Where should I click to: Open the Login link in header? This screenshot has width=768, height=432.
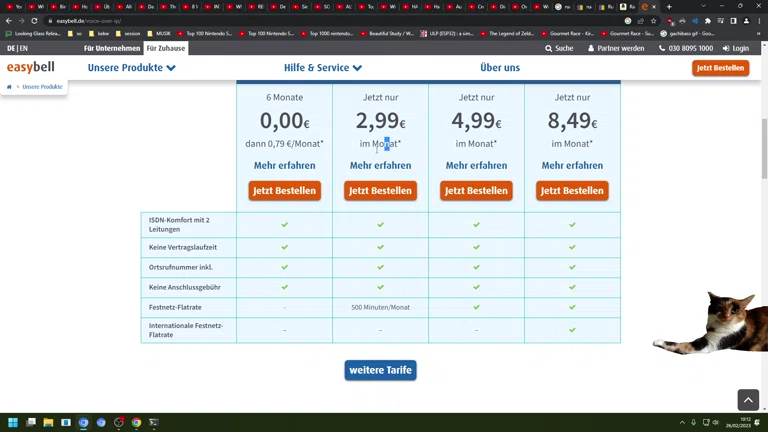pos(736,48)
